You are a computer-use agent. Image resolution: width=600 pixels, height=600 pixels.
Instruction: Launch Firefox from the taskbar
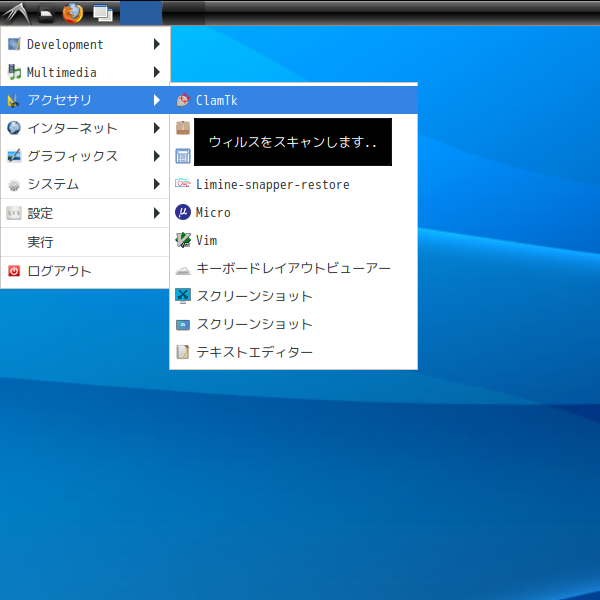pos(73,13)
